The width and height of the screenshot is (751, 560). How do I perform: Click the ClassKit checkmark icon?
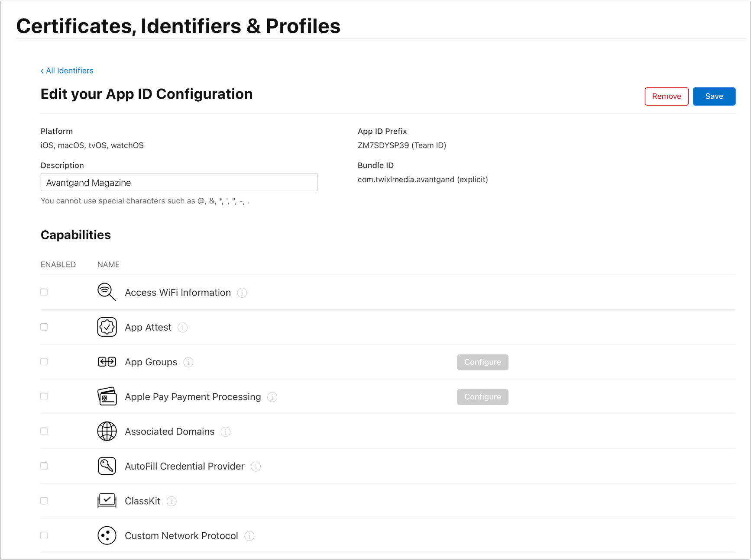pos(107,501)
